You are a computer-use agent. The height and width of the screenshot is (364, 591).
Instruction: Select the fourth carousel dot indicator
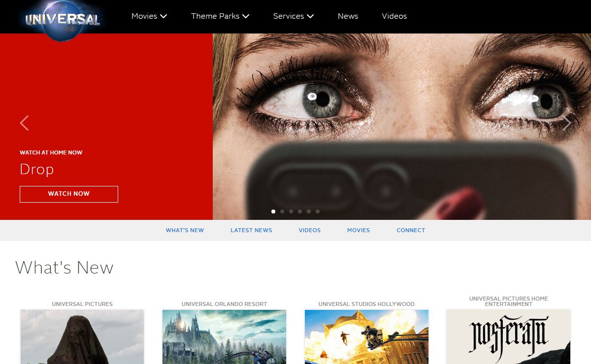tap(300, 212)
